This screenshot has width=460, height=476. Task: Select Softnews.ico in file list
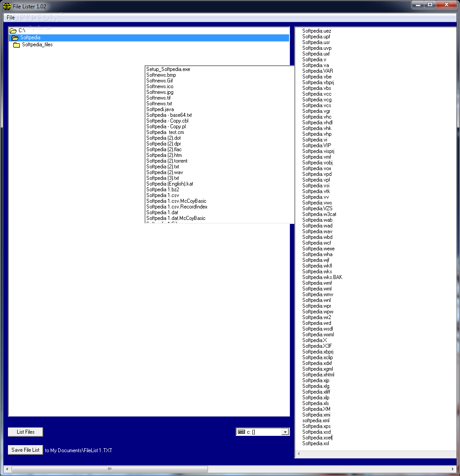(x=160, y=86)
